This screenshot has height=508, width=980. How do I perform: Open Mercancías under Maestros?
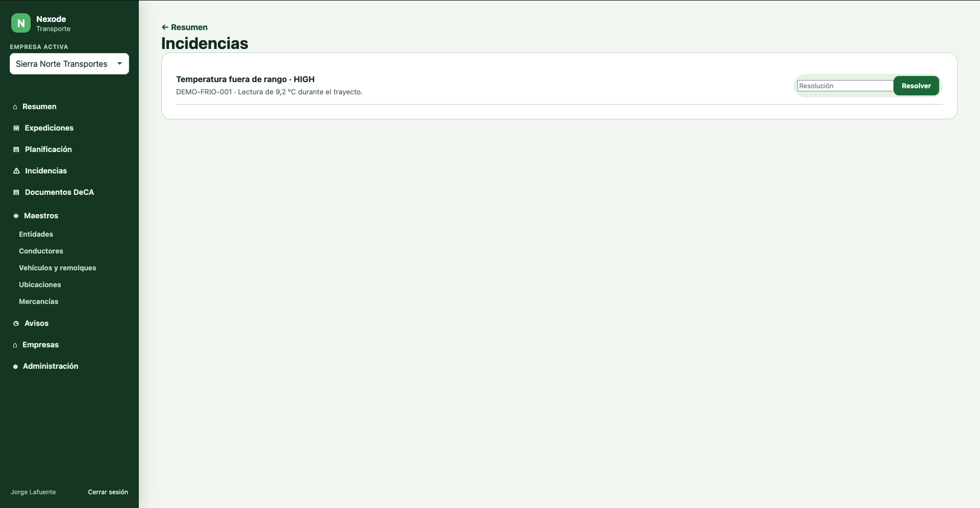click(x=38, y=301)
